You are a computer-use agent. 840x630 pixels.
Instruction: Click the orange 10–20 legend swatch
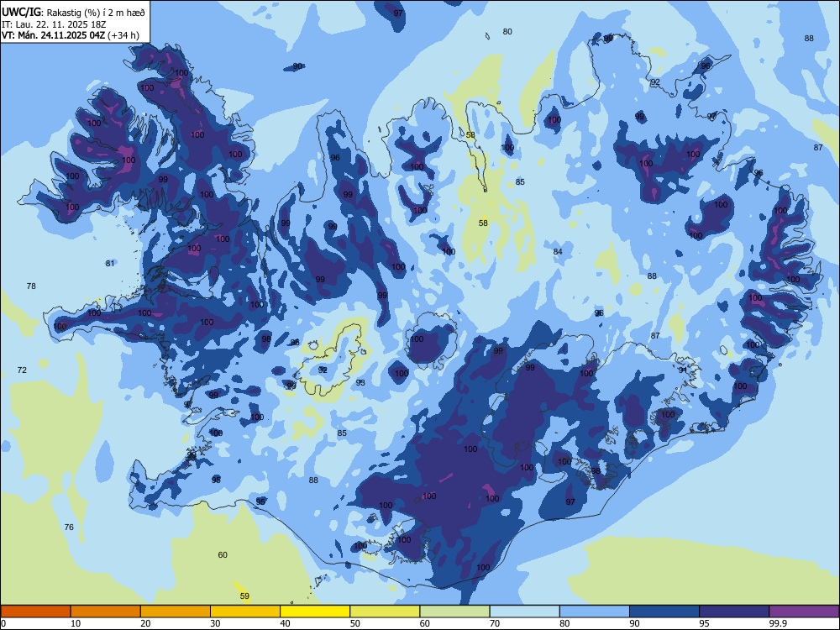106,612
